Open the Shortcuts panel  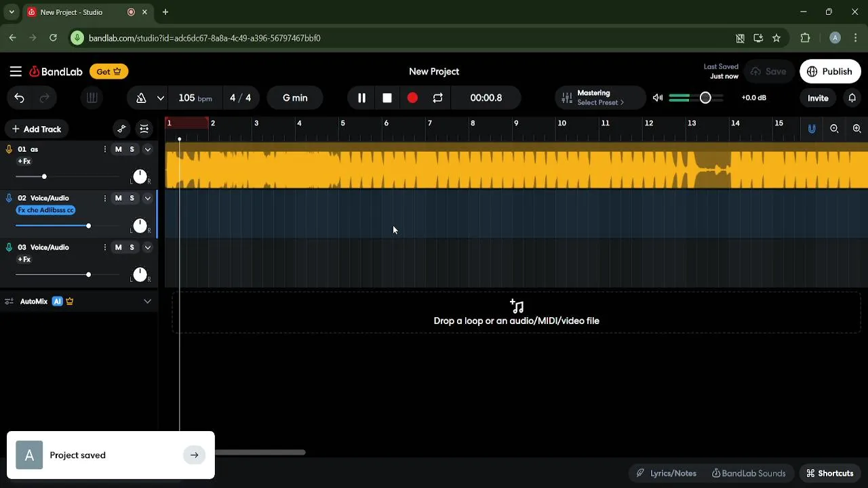click(829, 473)
